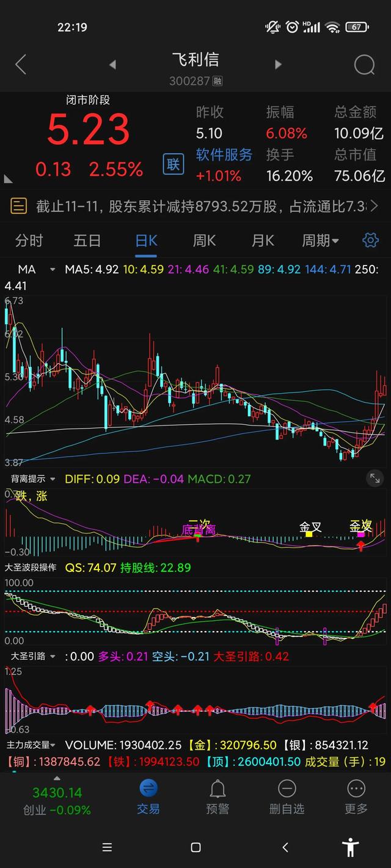Image resolution: width=391 pixels, height=868 pixels.
Task: Open the 预警 alert bell icon
Action: (x=217, y=797)
